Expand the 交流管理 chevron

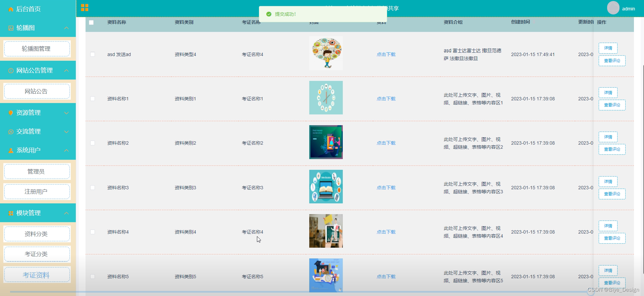66,132
